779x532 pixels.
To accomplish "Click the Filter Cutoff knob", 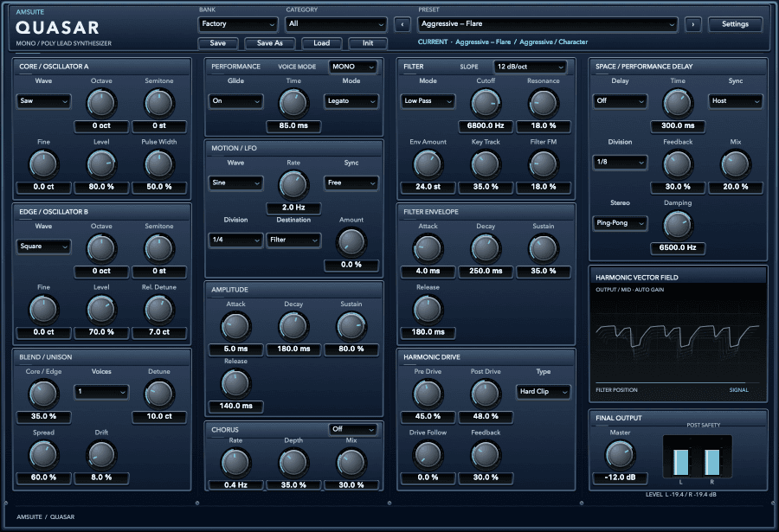I will pos(486,103).
